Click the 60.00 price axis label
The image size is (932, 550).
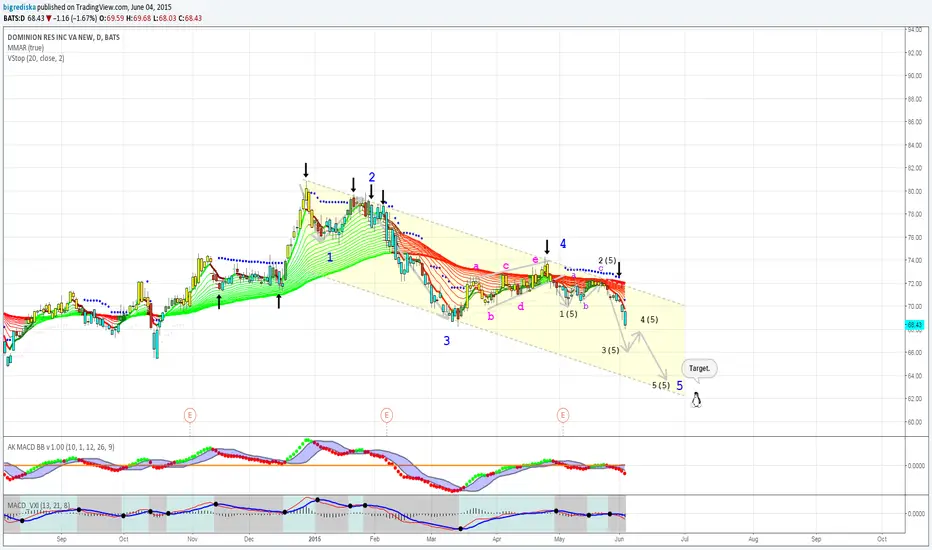point(914,422)
